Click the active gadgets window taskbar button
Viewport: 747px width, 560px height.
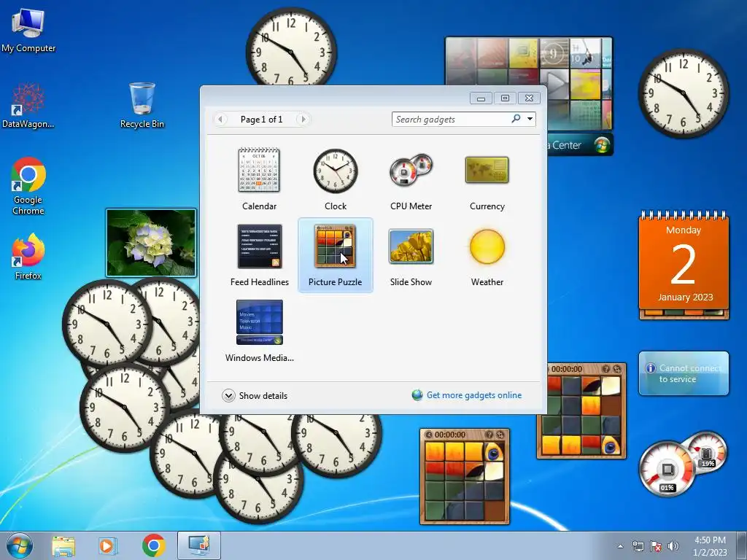[x=199, y=545]
